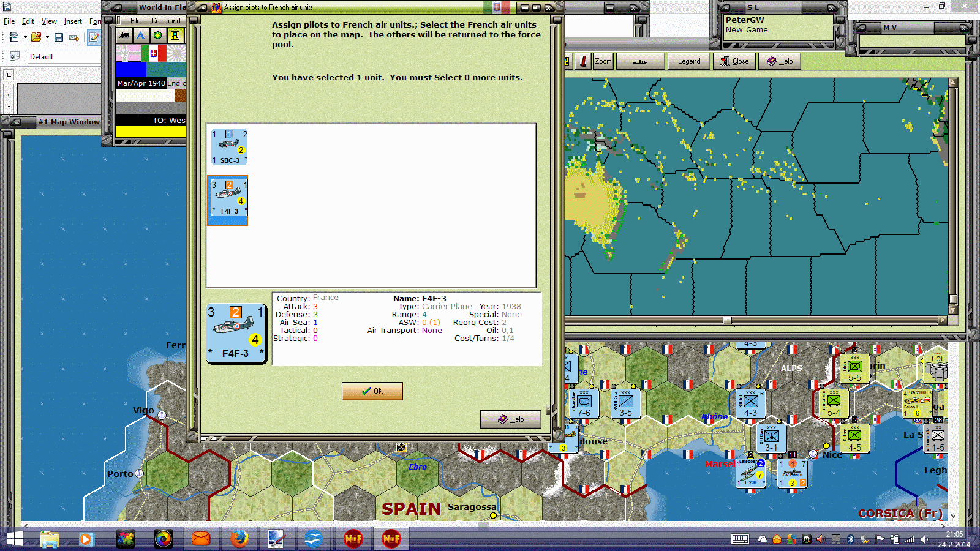
Task: Open File menu in World in Flames window
Action: click(135, 21)
